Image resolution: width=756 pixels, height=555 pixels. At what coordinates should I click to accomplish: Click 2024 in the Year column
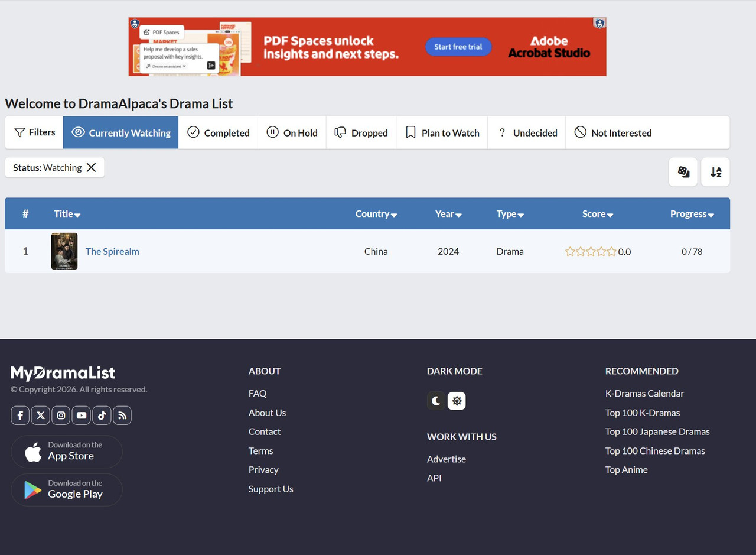[x=448, y=251]
